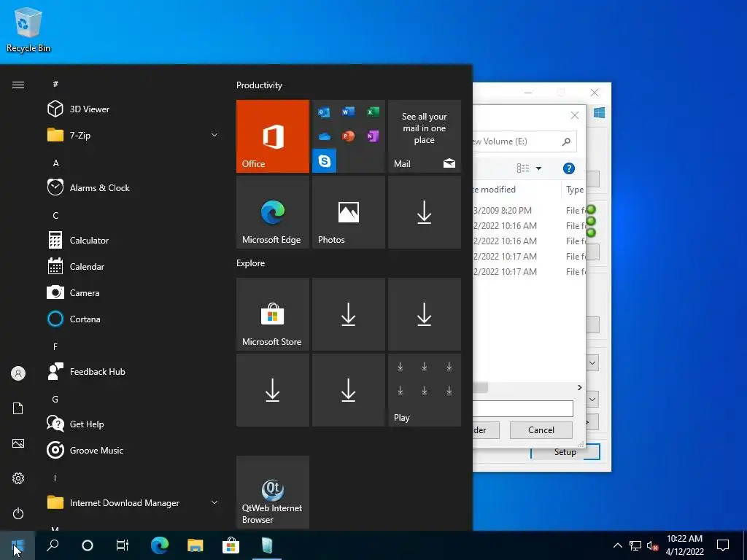Open Cortana circle on the taskbar

tap(88, 545)
